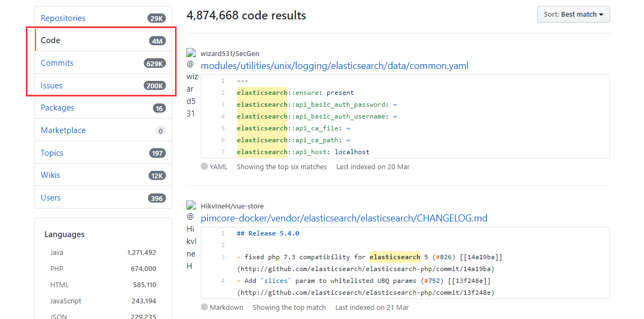Switch to Users search results

coord(51,198)
